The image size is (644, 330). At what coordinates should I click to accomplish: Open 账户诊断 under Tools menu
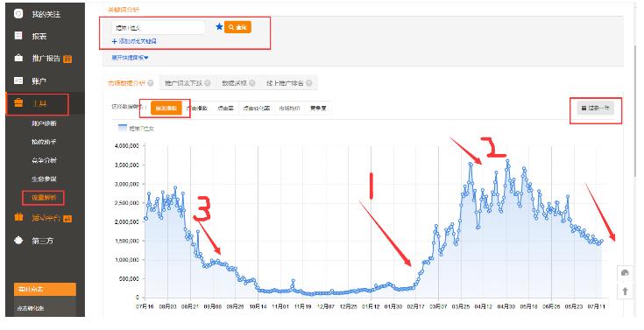(x=44, y=123)
